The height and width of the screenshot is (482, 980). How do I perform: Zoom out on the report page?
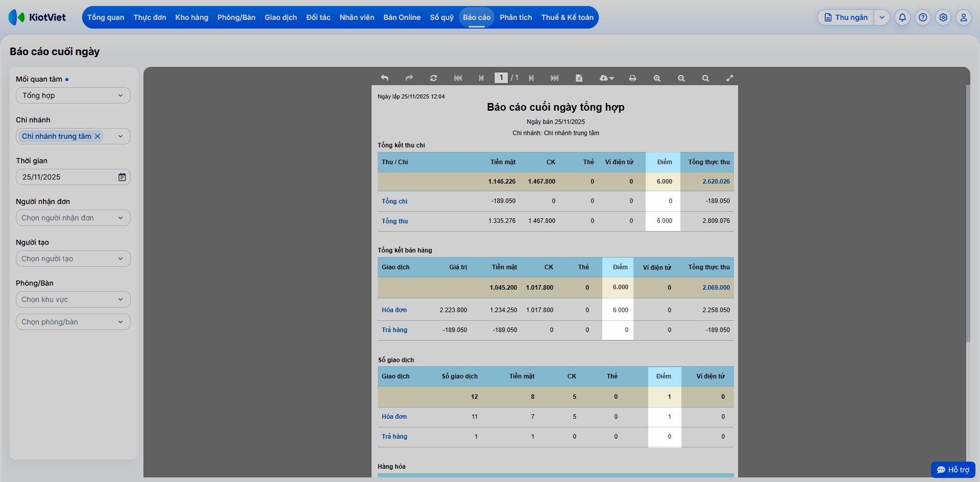[x=681, y=78]
